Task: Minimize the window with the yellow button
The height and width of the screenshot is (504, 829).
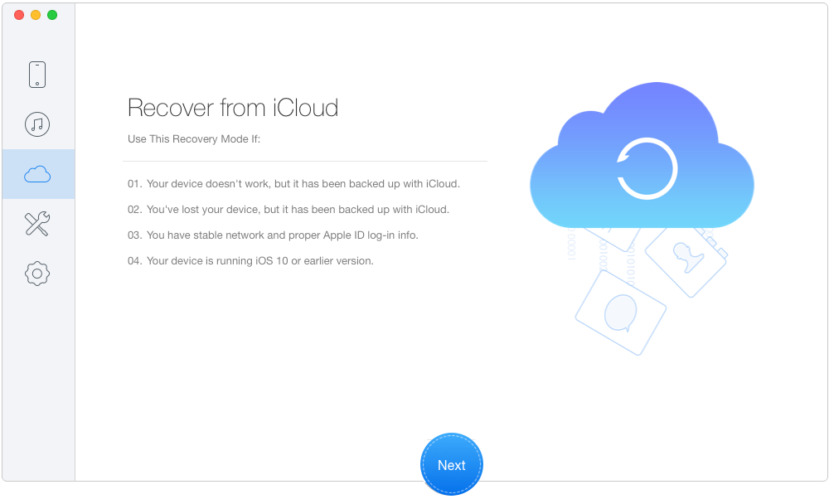Action: click(x=36, y=15)
